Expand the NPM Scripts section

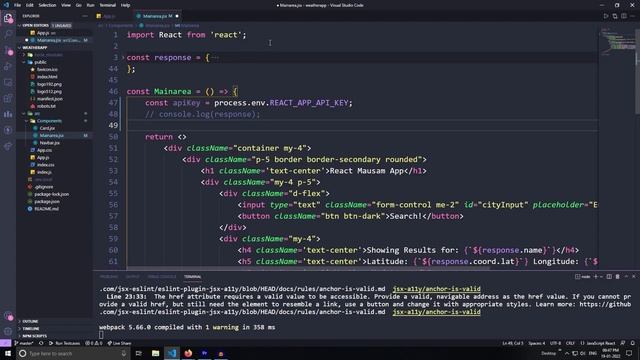tap(20, 336)
